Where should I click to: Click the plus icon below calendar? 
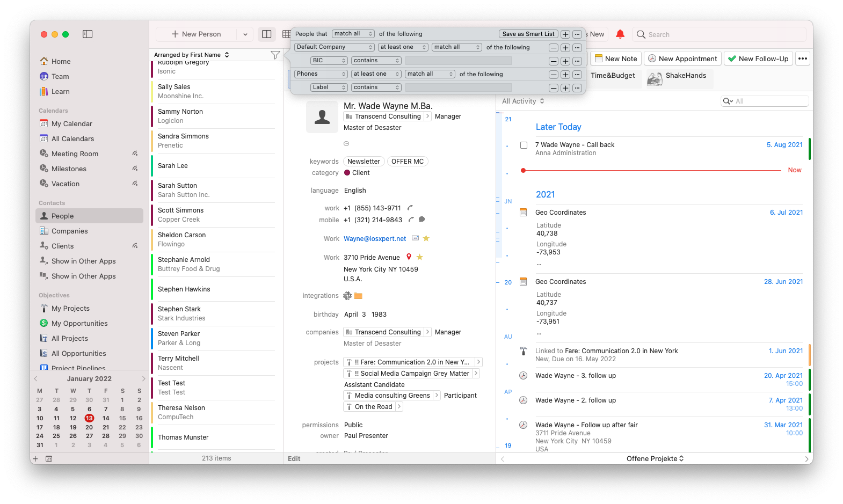(35, 459)
